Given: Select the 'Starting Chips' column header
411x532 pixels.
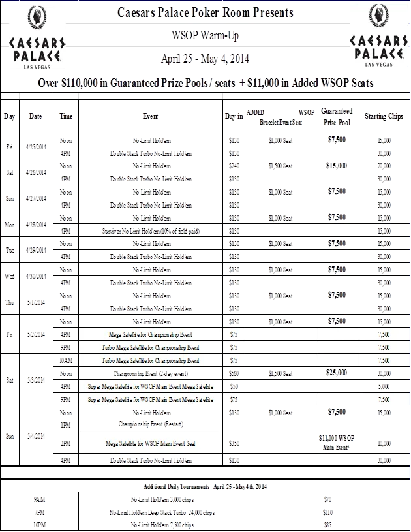Looking at the screenshot, I should [384, 116].
